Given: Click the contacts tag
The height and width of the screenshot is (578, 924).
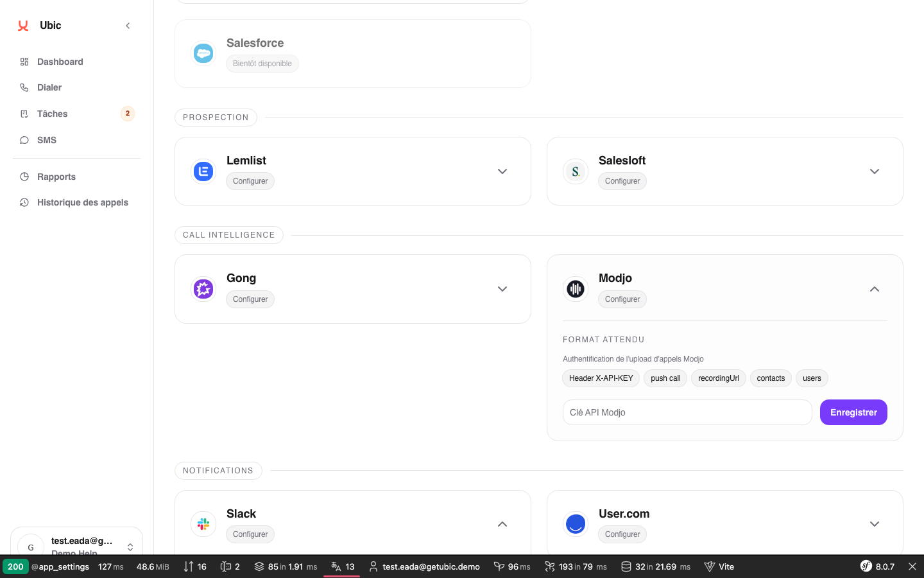Looking at the screenshot, I should point(771,378).
